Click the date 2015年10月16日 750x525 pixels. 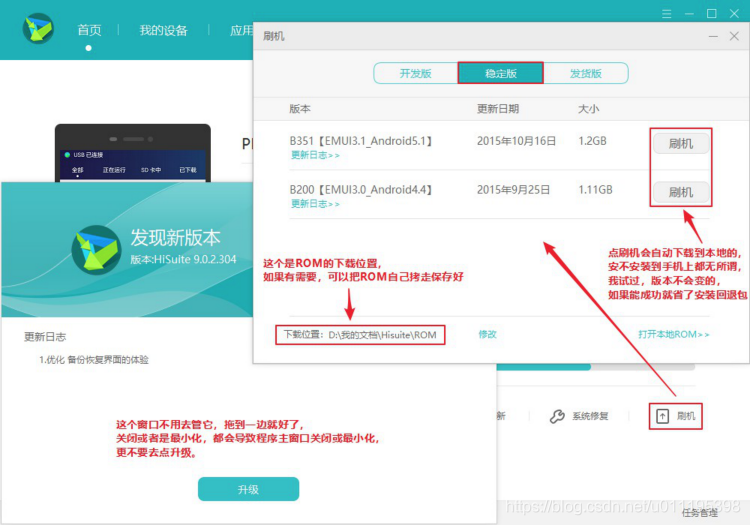point(516,141)
